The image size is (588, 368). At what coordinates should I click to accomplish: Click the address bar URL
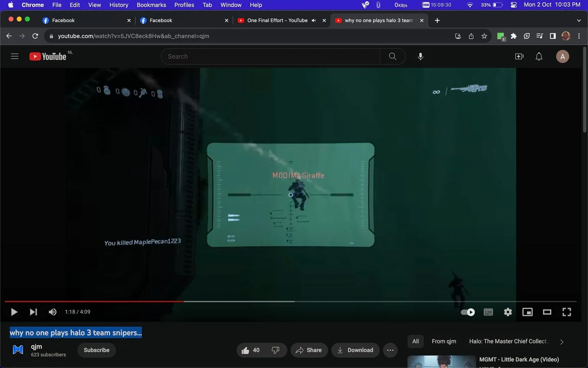coord(133,36)
